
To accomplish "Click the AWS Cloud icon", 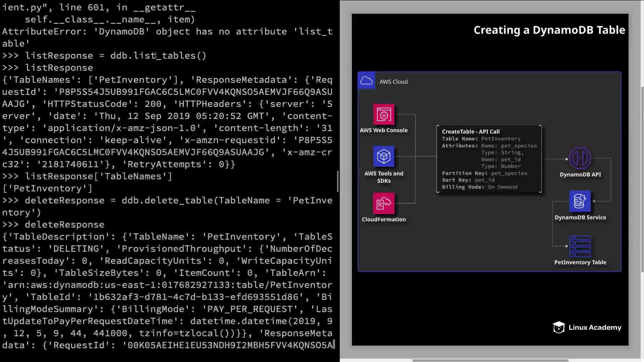I will click(366, 81).
